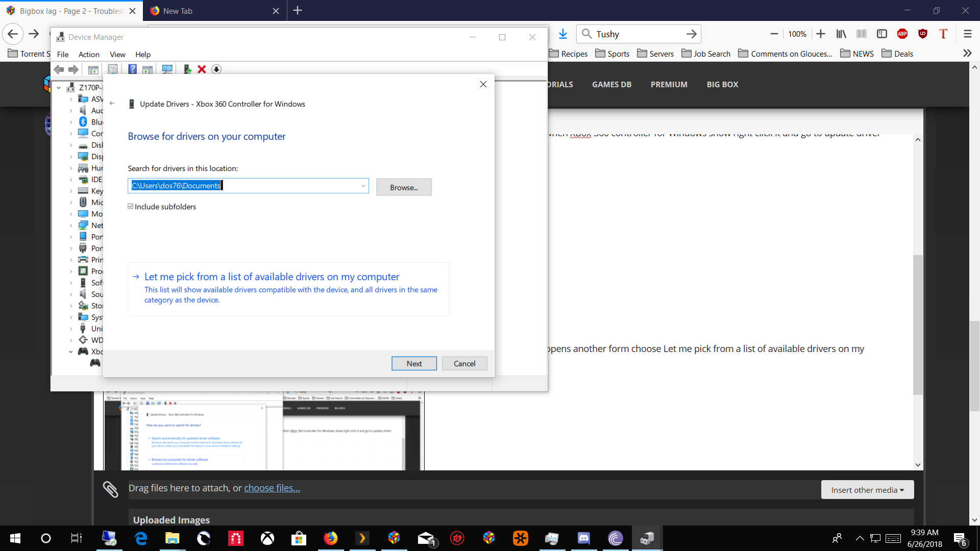The height and width of the screenshot is (551, 980).
Task: Collapse the Xbox peripherals tree node
Action: pos(71,352)
